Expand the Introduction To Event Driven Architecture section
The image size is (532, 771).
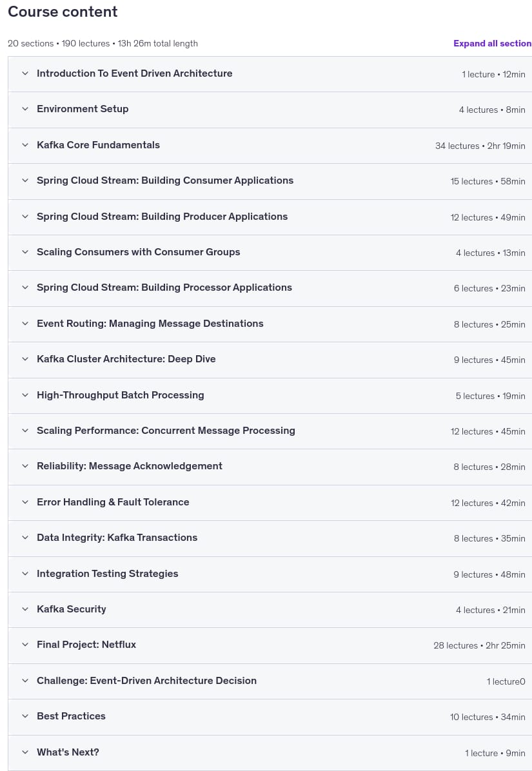(x=270, y=73)
